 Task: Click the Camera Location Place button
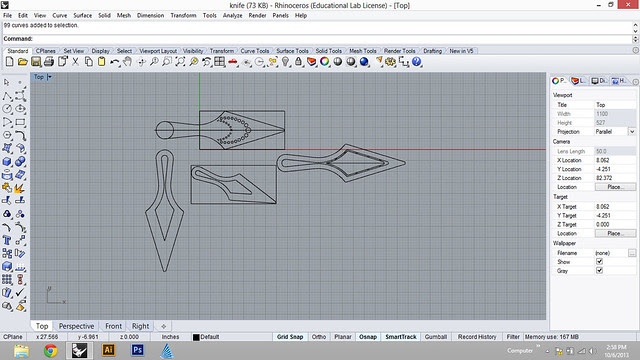pos(615,187)
